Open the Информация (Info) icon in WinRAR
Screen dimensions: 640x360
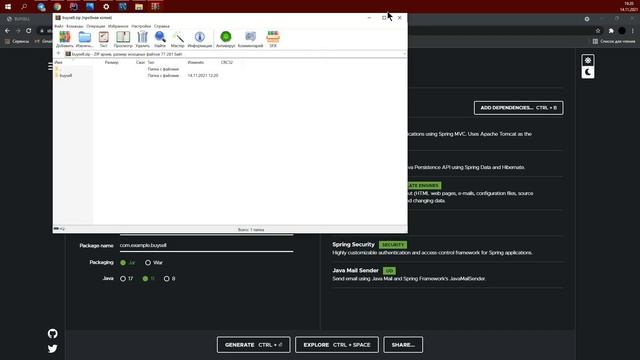tap(200, 39)
